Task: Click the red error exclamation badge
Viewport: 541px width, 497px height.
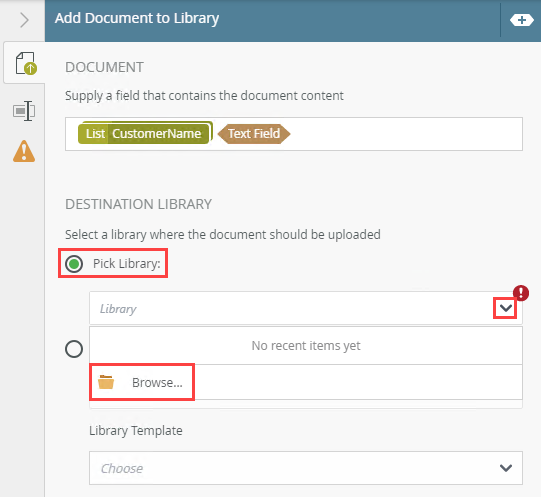Action: 521,293
